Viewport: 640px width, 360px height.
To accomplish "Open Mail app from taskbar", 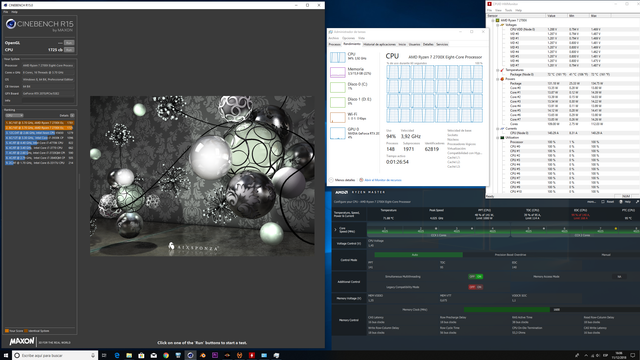I will pos(153,356).
